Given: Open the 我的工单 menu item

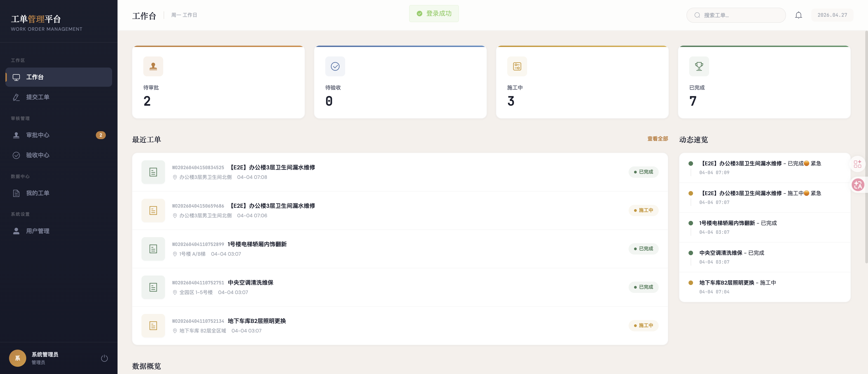Looking at the screenshot, I should tap(59, 193).
